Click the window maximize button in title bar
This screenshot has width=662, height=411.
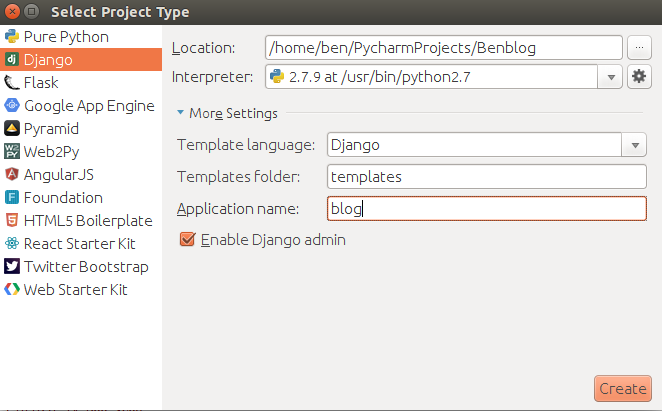pos(31,11)
